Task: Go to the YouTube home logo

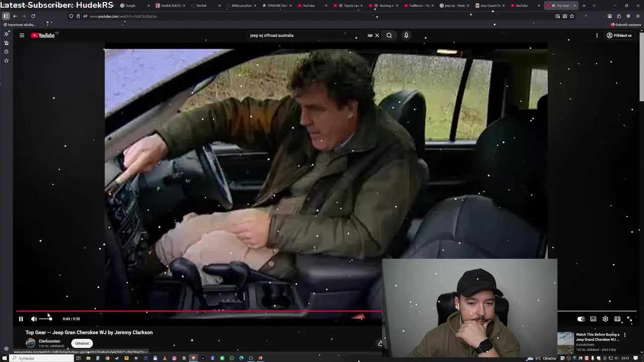Action: tap(43, 35)
